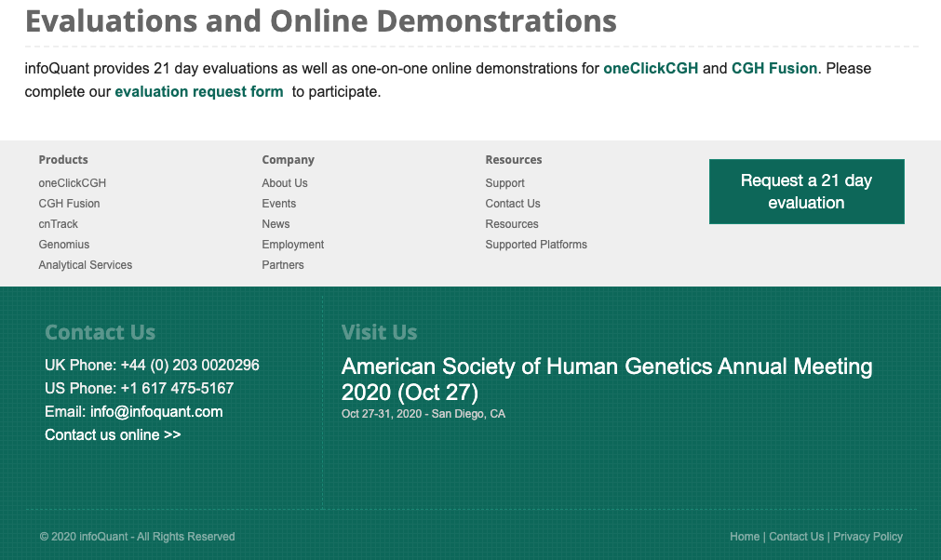
Task: Click Events under Company
Action: [278, 204]
